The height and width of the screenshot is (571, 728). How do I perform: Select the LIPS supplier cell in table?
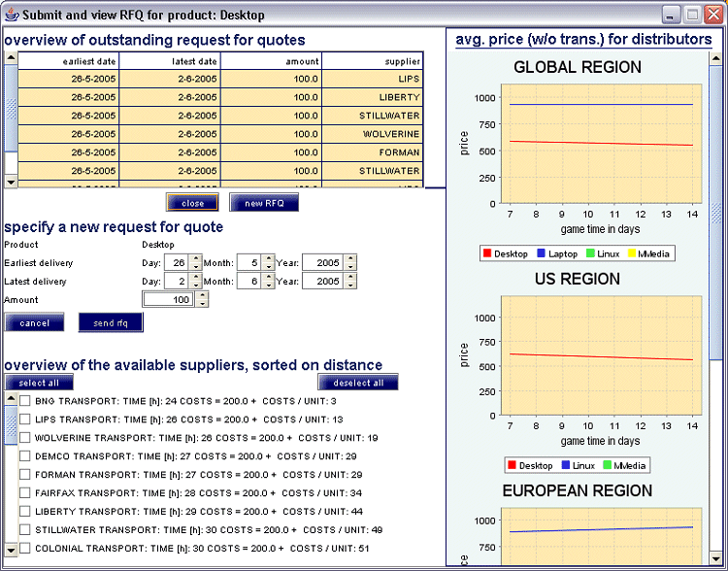pyautogui.click(x=373, y=79)
